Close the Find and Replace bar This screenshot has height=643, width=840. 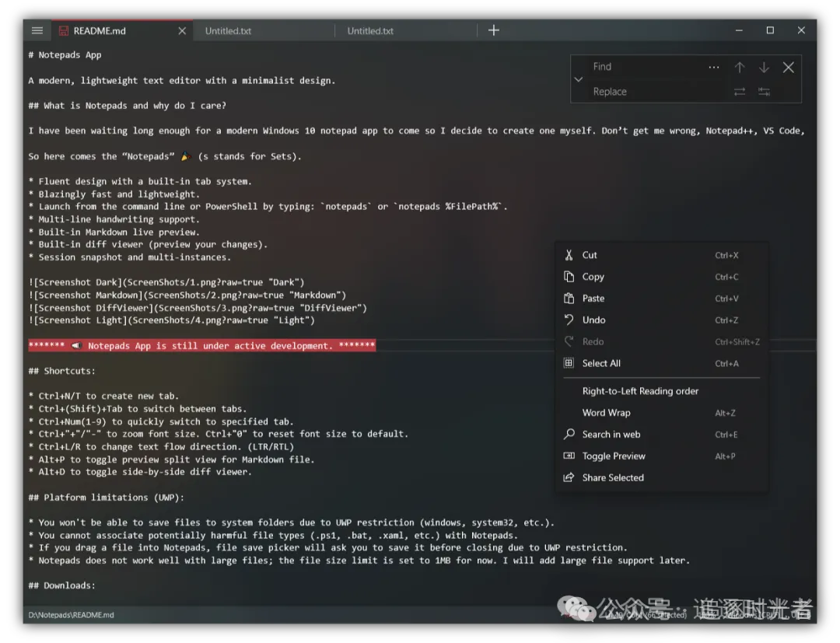(788, 68)
